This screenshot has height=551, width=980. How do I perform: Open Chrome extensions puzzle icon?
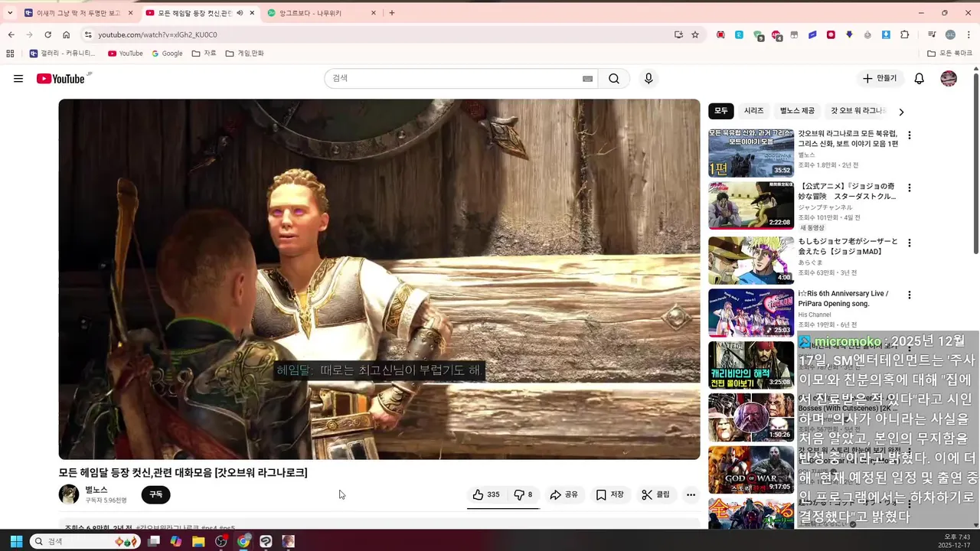pyautogui.click(x=905, y=34)
